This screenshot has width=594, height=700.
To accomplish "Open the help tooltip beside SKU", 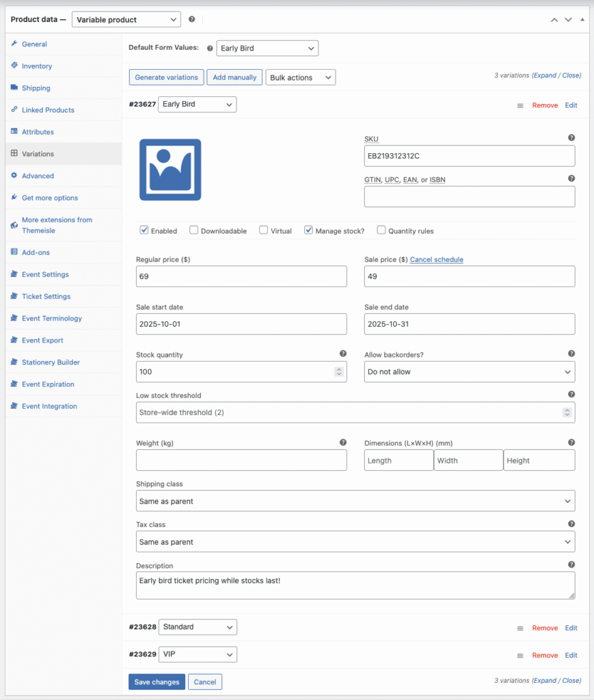I will (571, 139).
